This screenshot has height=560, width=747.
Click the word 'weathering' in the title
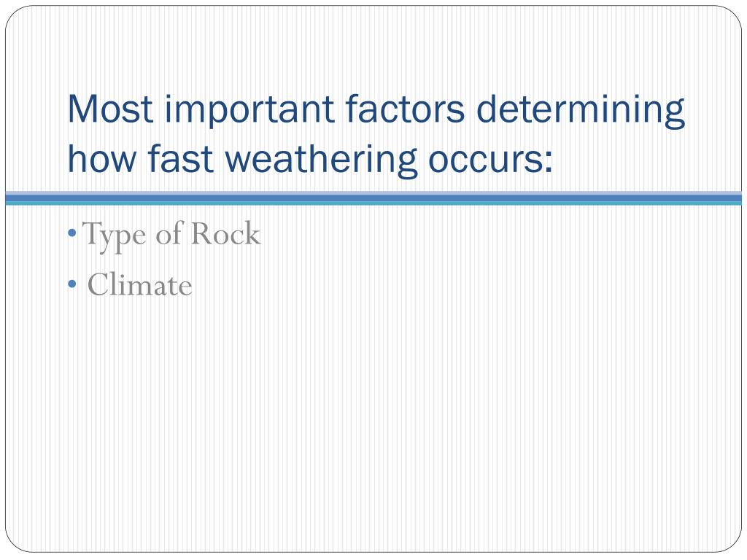click(320, 161)
